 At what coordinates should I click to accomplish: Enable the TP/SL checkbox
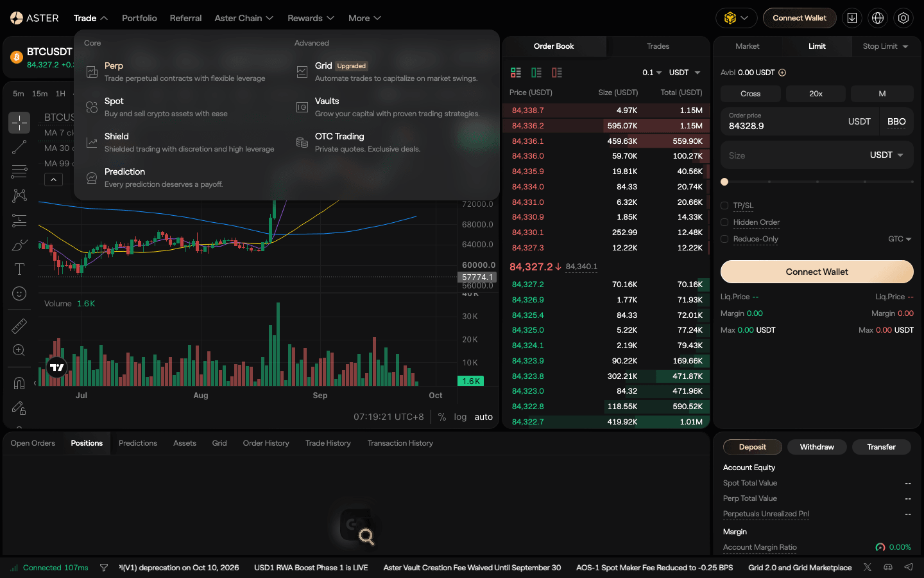(x=724, y=206)
